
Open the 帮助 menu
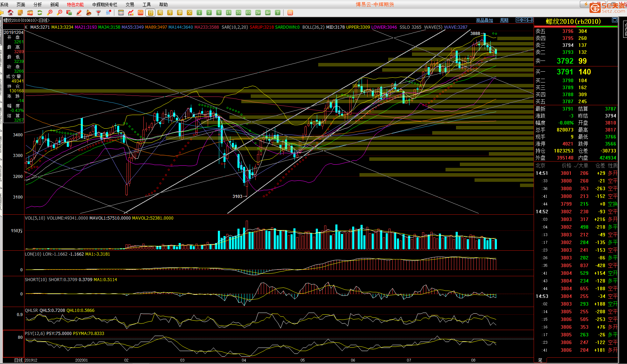tap(164, 5)
